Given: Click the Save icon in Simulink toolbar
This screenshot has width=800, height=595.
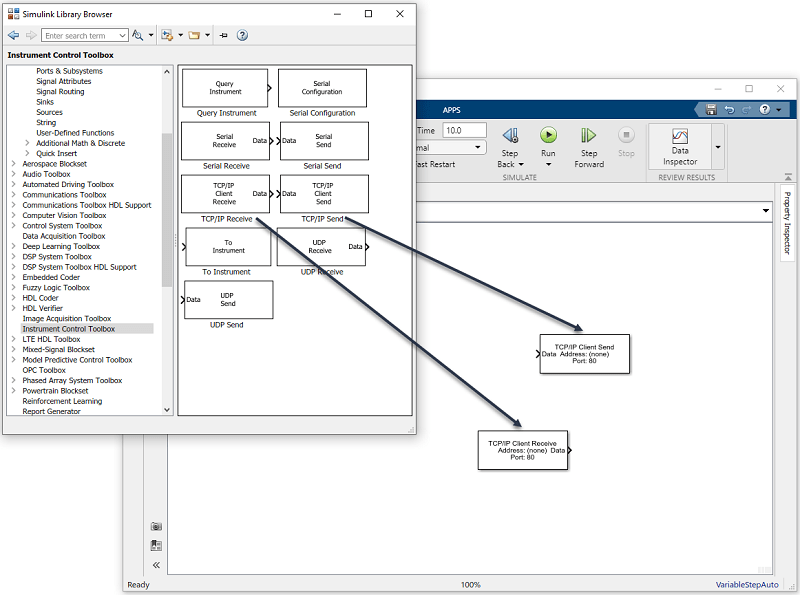Looking at the screenshot, I should point(711,109).
